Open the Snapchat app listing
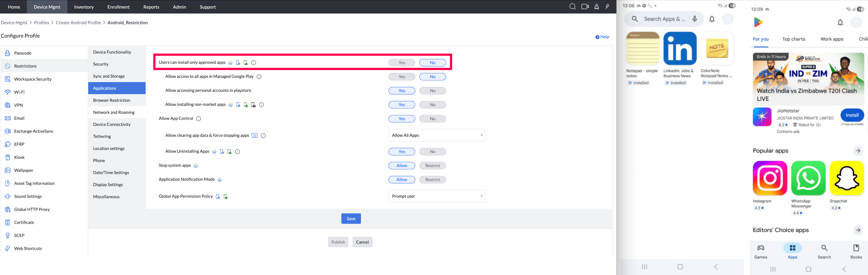This screenshot has width=868, height=275. click(847, 178)
